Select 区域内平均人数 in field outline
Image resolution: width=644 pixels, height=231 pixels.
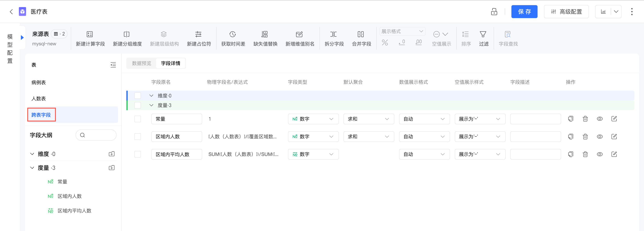pos(74,211)
